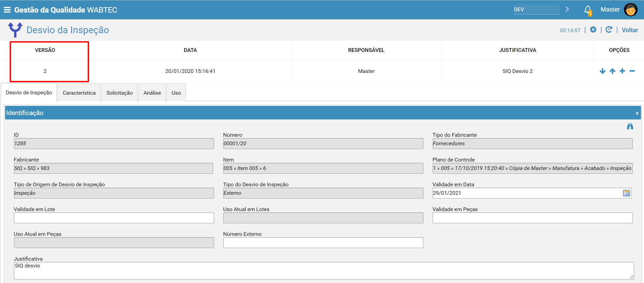
Task: Click the VERSÃO column header
Action: (x=45, y=50)
